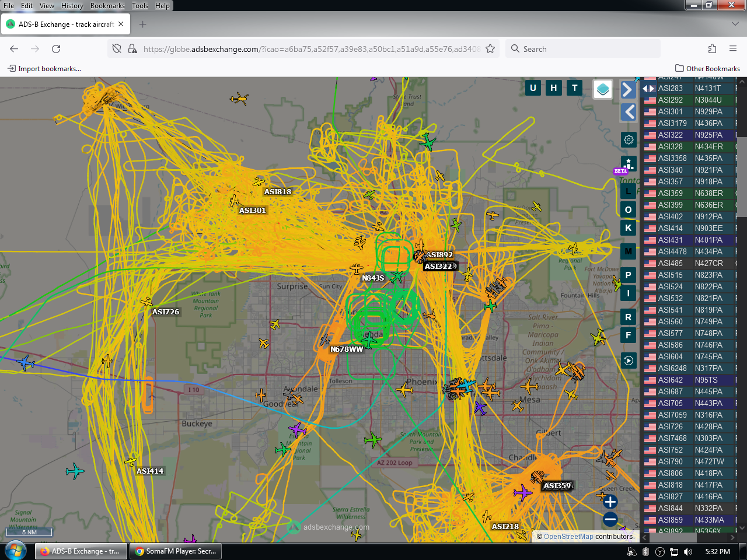The image size is (747, 560).
Task: Toggle the U map filter button
Action: (x=533, y=88)
